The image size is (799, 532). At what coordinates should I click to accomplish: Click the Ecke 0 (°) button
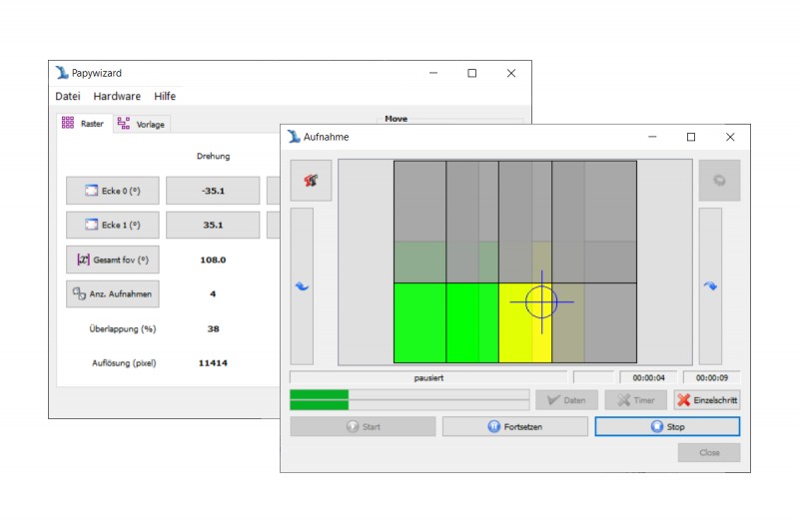point(112,190)
